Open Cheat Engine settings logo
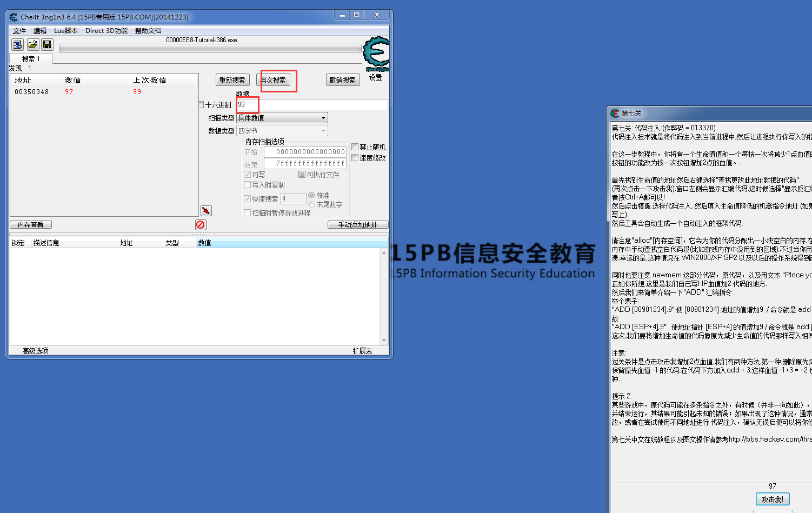The image size is (812, 513). [376, 54]
